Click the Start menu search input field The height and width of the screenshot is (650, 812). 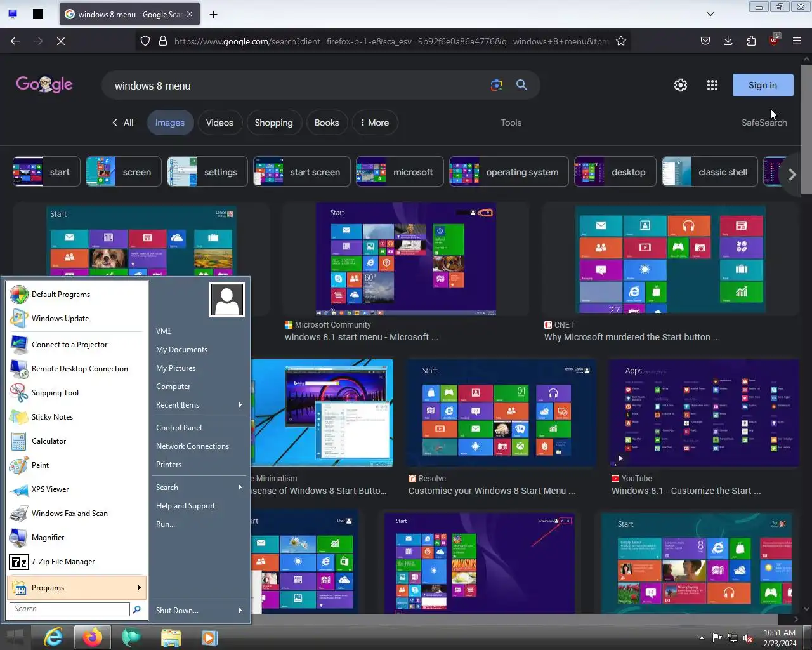(70, 609)
